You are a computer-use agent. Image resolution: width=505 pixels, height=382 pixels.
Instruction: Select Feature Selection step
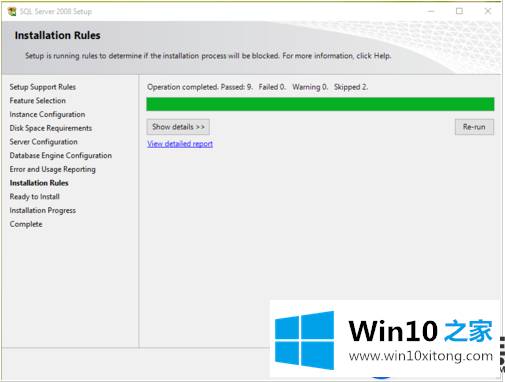click(38, 101)
